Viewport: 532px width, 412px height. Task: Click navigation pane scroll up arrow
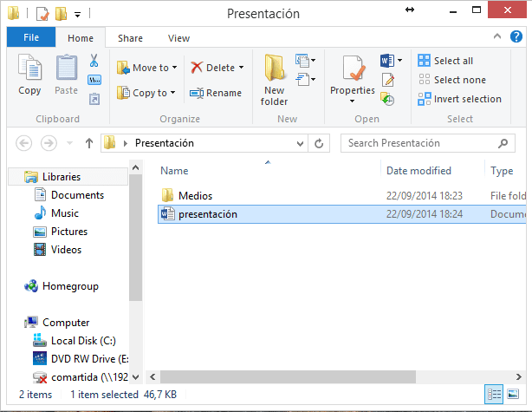point(136,167)
